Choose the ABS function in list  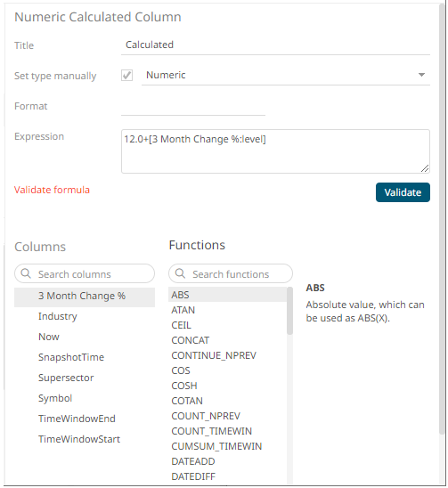tap(227, 295)
